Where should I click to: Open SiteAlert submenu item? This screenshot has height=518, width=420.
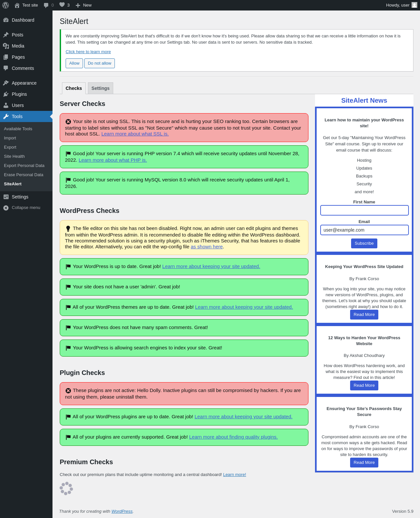point(13,184)
